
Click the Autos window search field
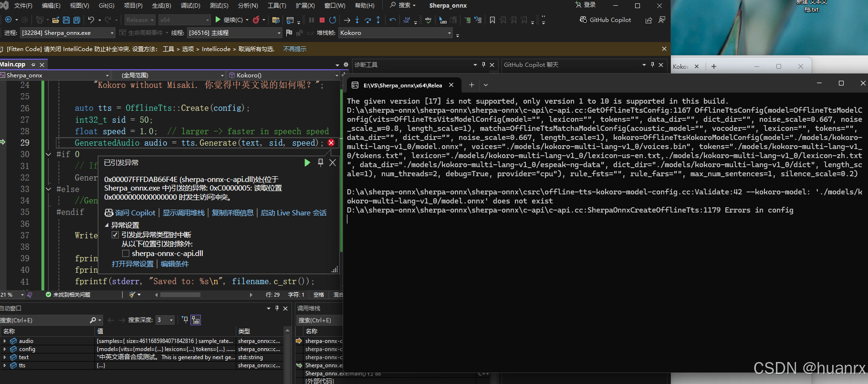click(x=44, y=320)
